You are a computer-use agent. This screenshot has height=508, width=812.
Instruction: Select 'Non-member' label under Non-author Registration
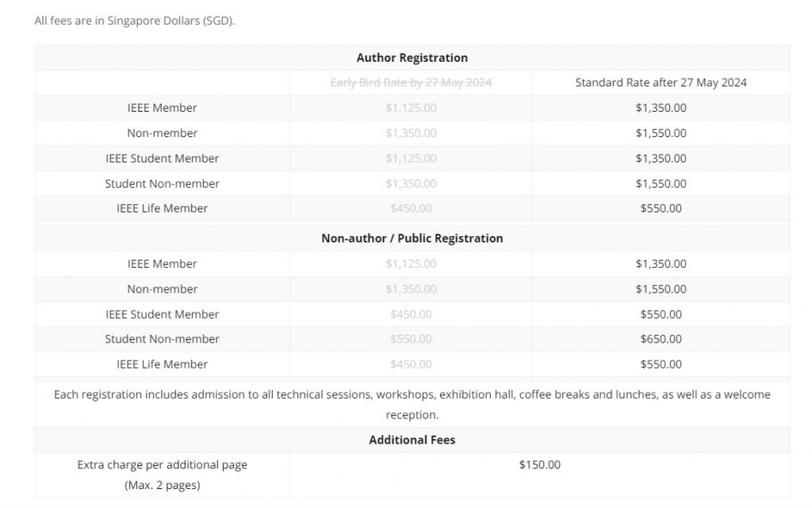[x=162, y=289]
